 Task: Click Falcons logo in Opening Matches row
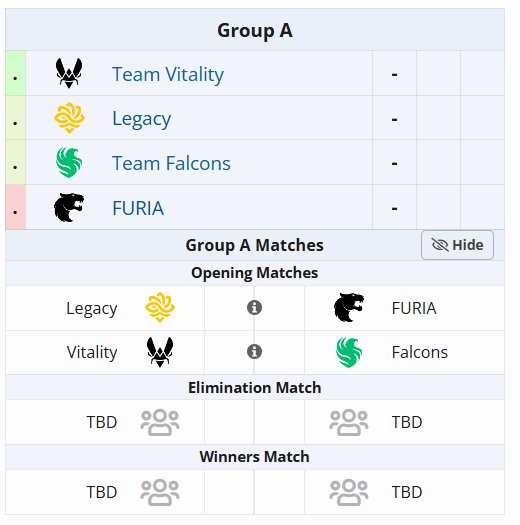349,352
